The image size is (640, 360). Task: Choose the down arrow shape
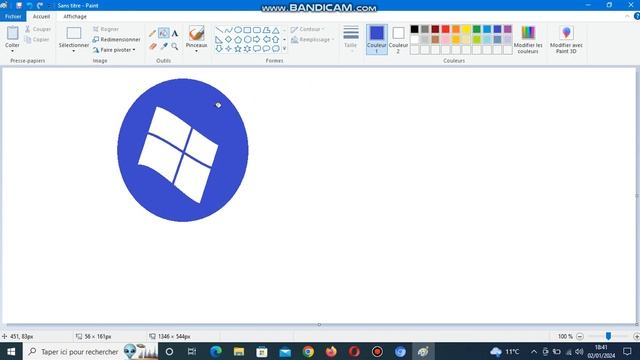219,49
